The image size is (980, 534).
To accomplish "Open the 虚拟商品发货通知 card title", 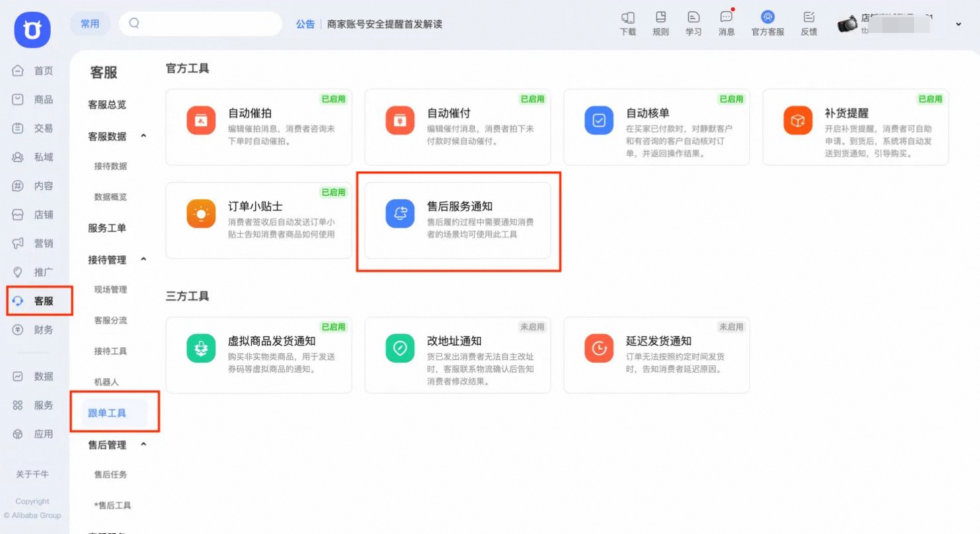I will coord(272,341).
